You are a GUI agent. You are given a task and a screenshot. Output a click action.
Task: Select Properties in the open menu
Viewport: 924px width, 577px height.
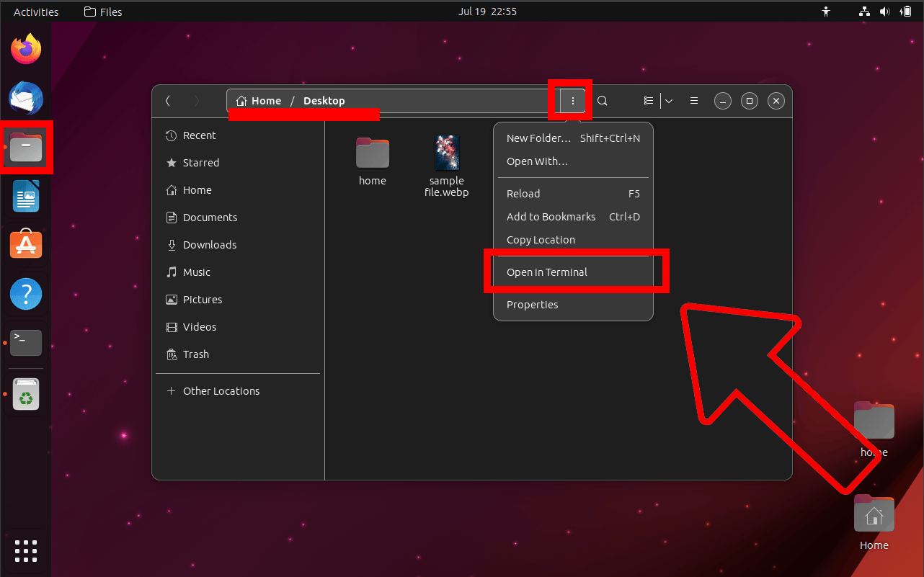[532, 304]
